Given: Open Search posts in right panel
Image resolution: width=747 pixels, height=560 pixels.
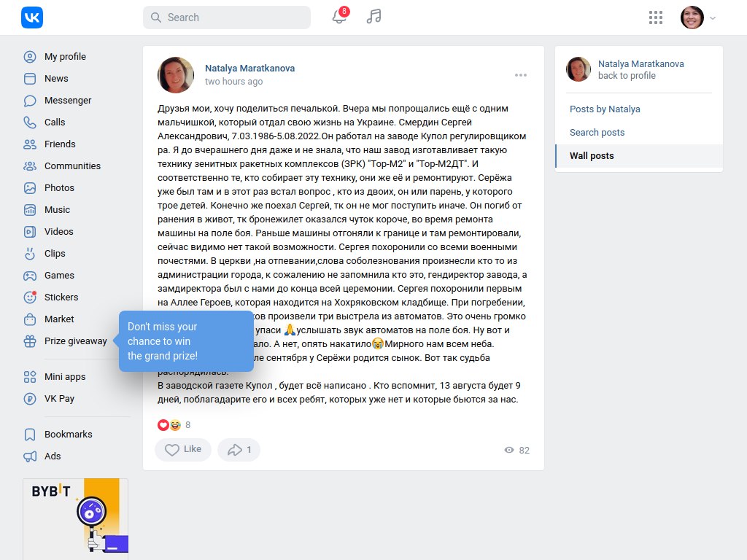Looking at the screenshot, I should 597,133.
